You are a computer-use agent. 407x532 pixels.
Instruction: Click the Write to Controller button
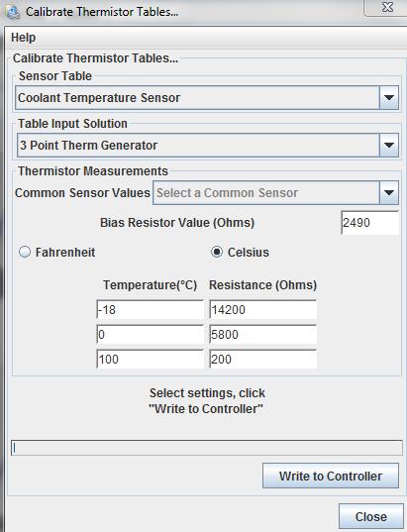pos(331,476)
